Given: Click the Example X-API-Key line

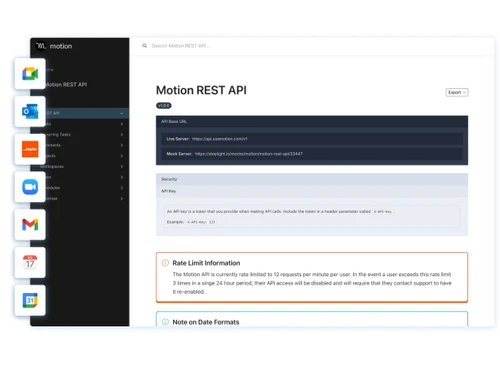Looking at the screenshot, I should tap(191, 222).
